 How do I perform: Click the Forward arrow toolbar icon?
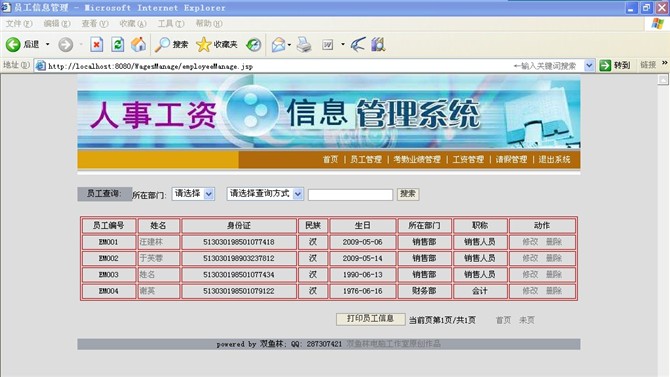[x=65, y=44]
